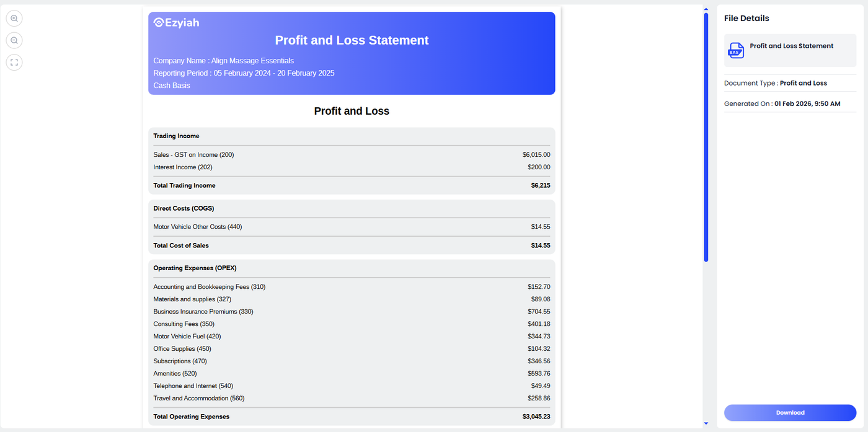Viewport: 868px width, 432px height.
Task: Click the Interest Income (202) line item
Action: (x=183, y=167)
